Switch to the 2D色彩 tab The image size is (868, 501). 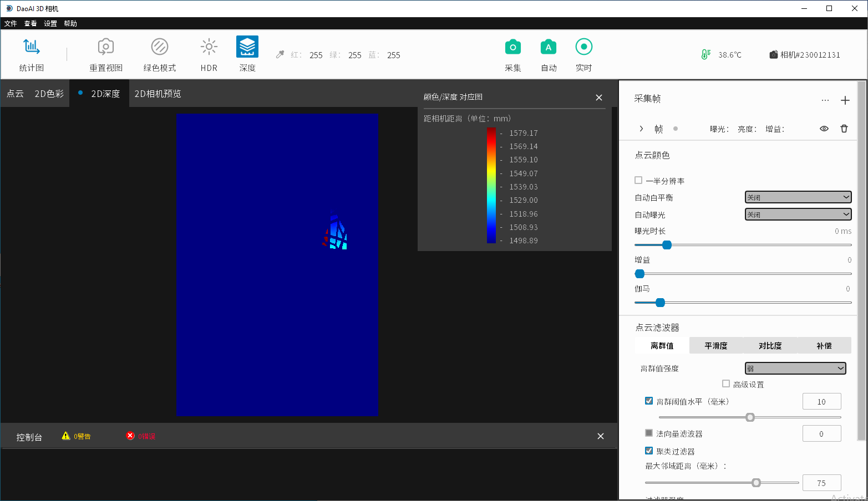[x=49, y=94]
